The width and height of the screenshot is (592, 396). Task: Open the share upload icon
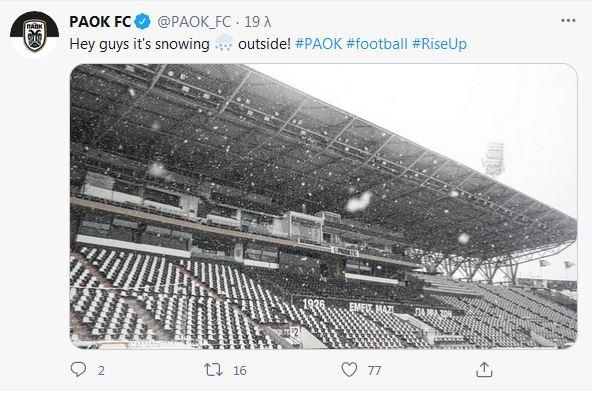click(x=484, y=370)
